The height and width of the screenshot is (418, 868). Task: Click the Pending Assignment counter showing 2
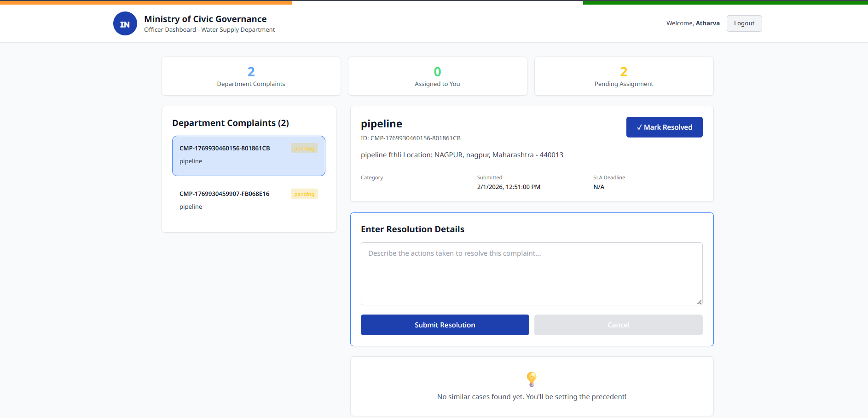click(623, 76)
